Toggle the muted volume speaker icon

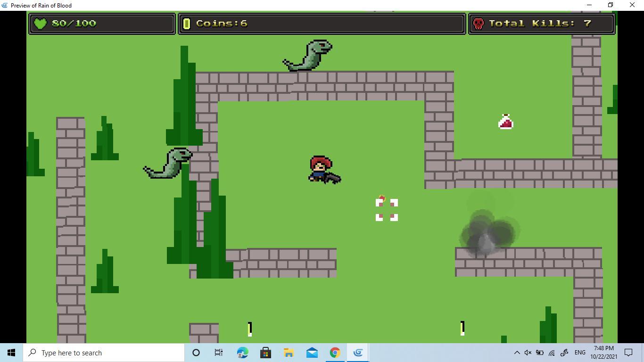(528, 353)
